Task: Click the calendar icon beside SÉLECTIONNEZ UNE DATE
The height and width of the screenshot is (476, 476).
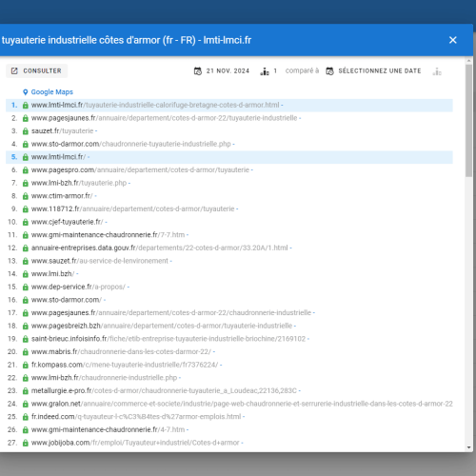Action: 329,71
